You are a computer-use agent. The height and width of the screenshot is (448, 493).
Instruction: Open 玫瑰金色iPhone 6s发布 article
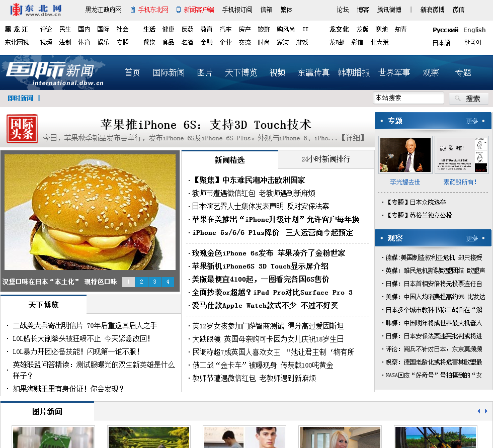(x=269, y=253)
